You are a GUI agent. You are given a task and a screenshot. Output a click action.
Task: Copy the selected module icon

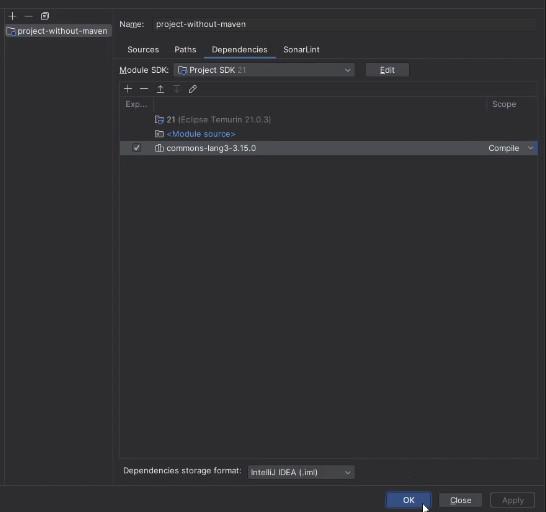pos(45,16)
